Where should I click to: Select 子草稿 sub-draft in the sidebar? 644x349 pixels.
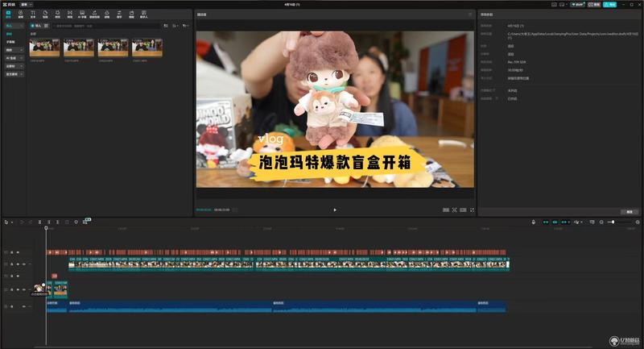[x=10, y=42]
